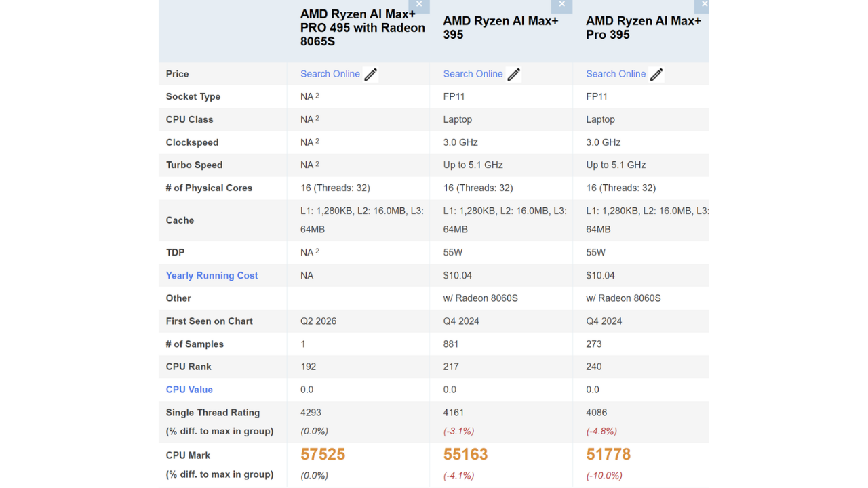Click the CPU Class row label
Screen dimensions: 868x488
[190, 119]
